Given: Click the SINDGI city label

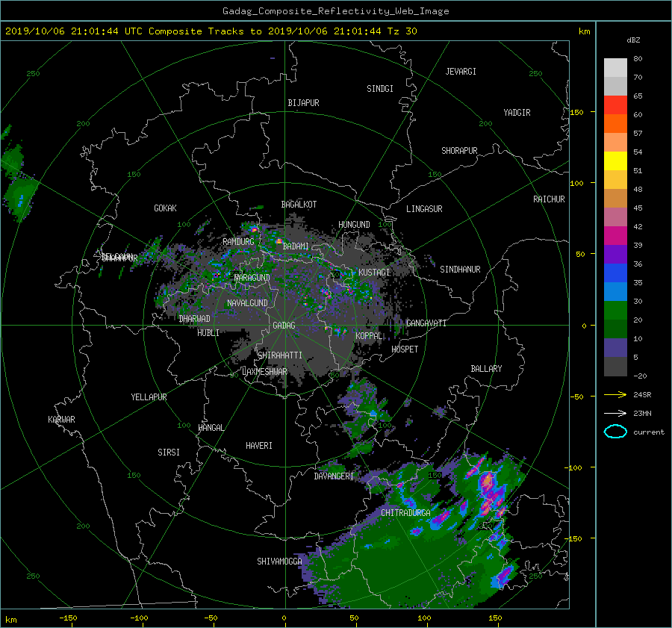Looking at the screenshot, I should 380,89.
